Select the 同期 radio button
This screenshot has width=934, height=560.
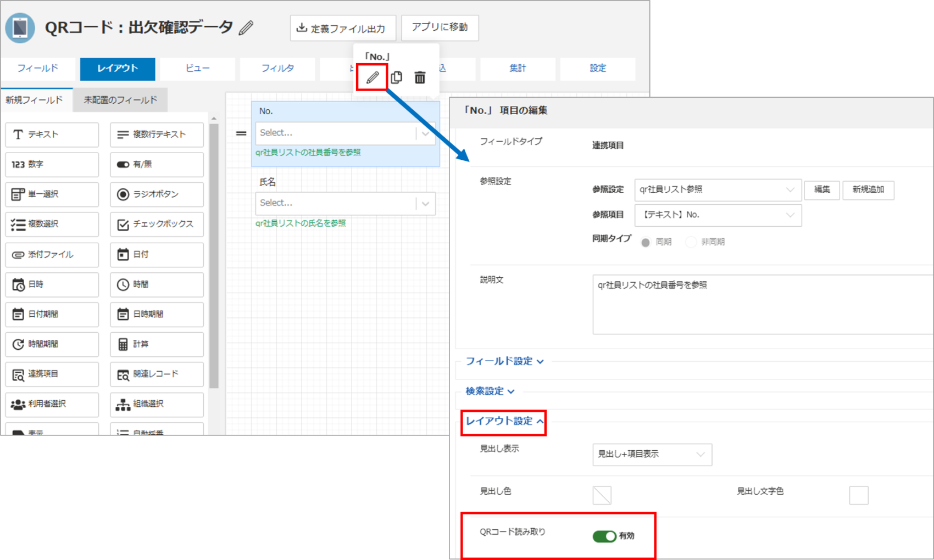[x=646, y=242]
